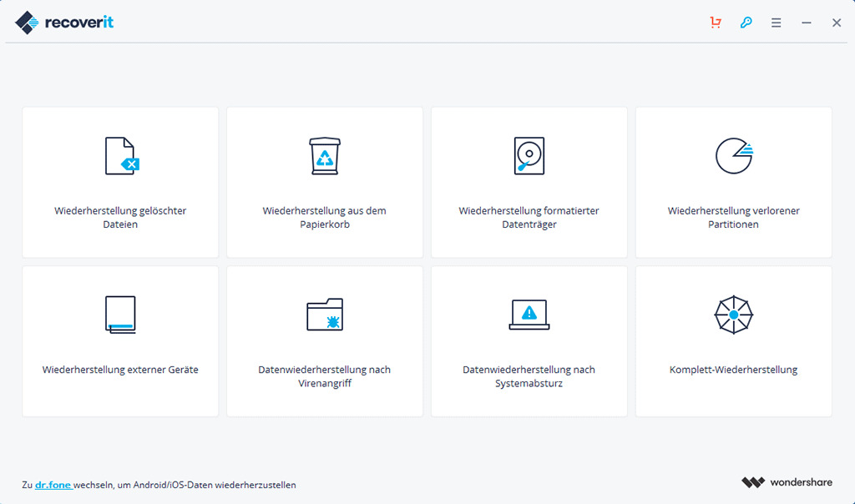855x504 pixels.
Task: Select 'Datenwiederherstellung nach Virenangriff' label
Action: click(325, 376)
